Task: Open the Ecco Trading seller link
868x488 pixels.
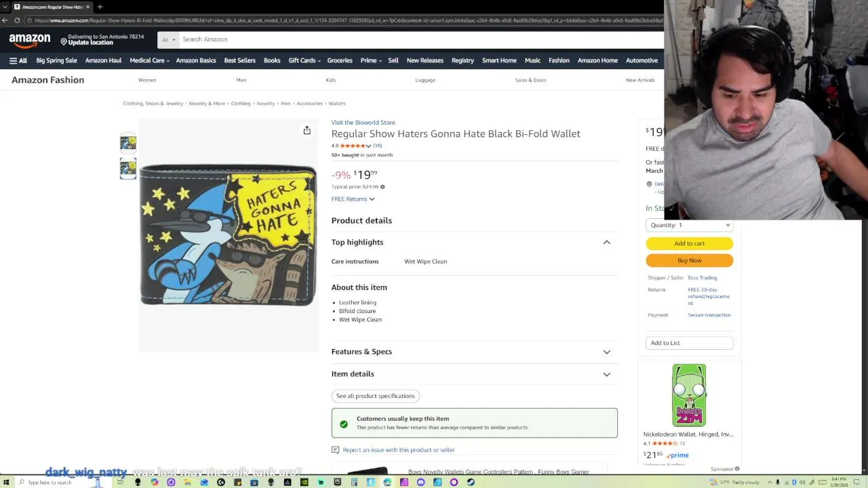Action: (x=702, y=278)
